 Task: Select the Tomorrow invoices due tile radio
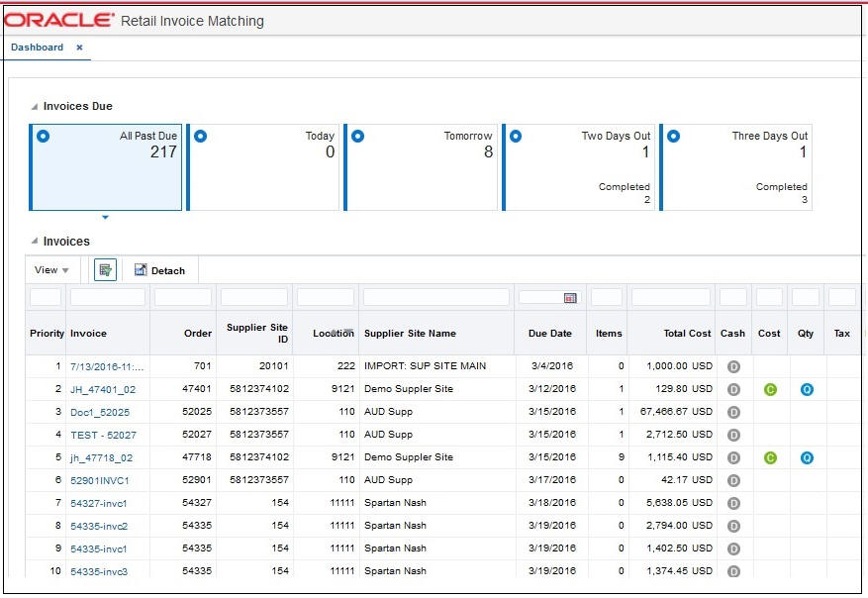point(357,137)
